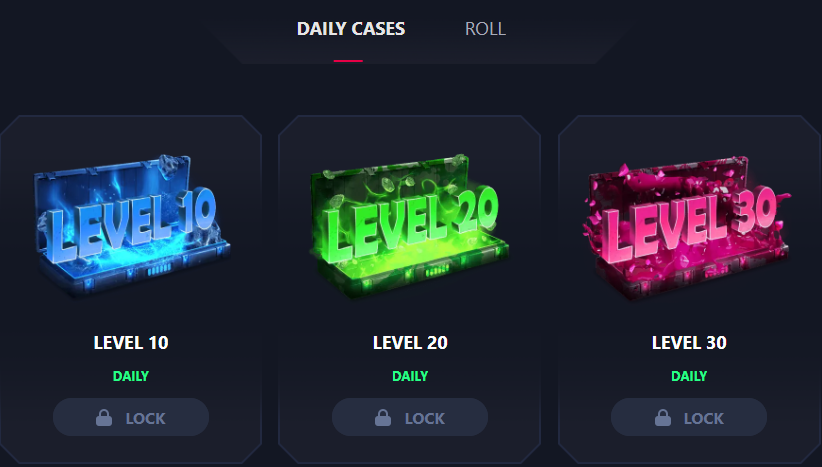Open the Level 20 case title
822x467 pixels.
410,343
